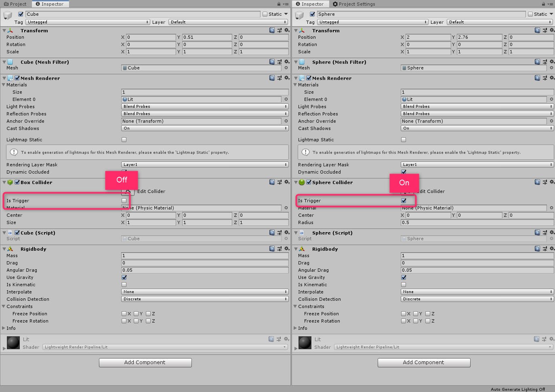
Task: Click the Sphere's Lit material preview thumbnail
Action: click(305, 342)
